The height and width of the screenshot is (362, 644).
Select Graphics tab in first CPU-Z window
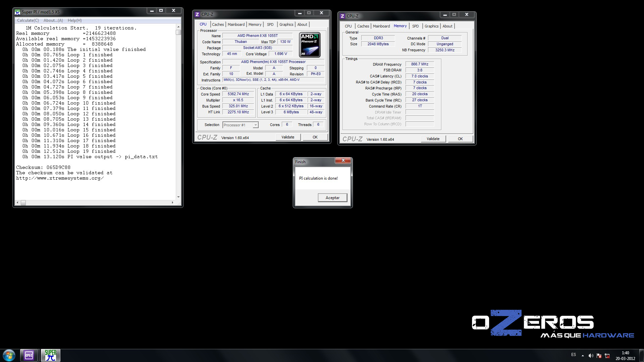pyautogui.click(x=286, y=24)
